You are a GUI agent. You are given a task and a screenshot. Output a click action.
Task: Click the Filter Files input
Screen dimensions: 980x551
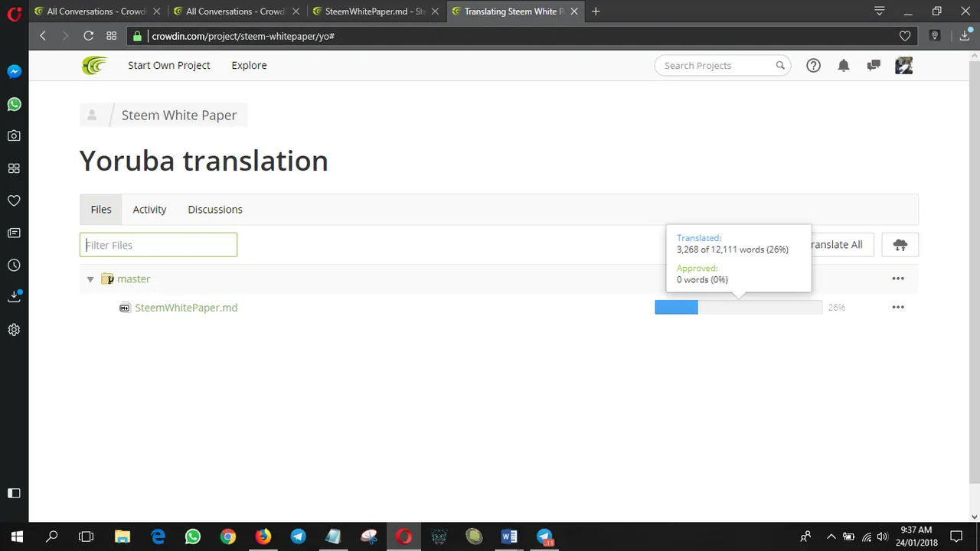pyautogui.click(x=158, y=245)
